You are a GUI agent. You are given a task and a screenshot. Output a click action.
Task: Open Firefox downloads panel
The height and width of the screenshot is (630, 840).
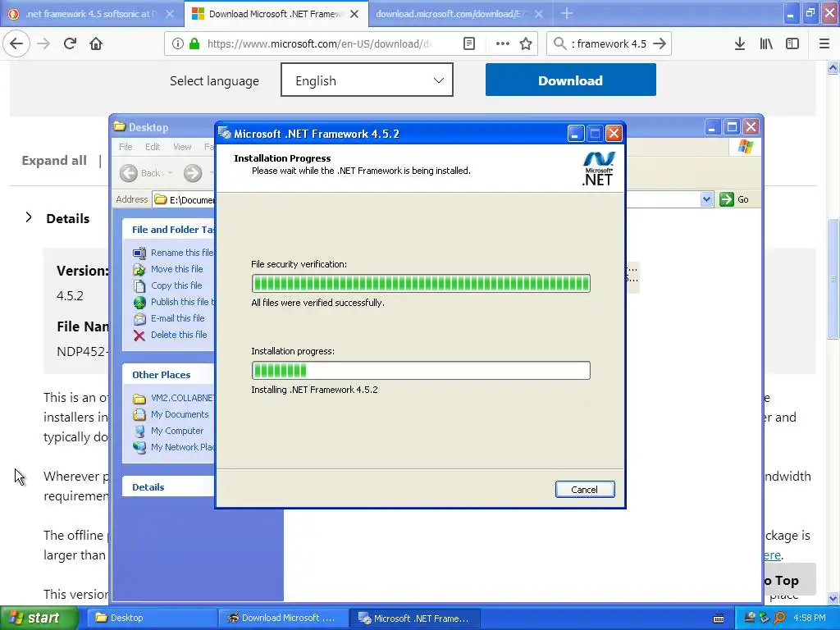pos(740,44)
